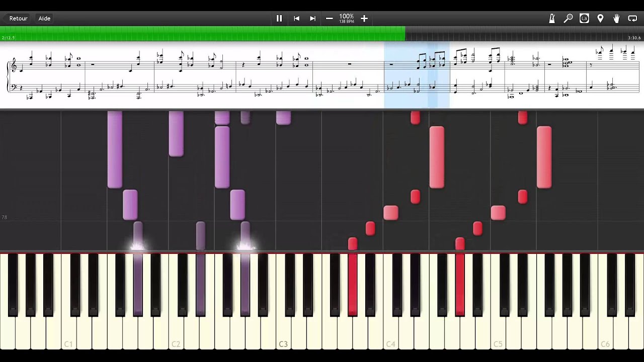Click the piano key labeled C5
This screenshot has height=362, width=644.
pyautogui.click(x=498, y=302)
